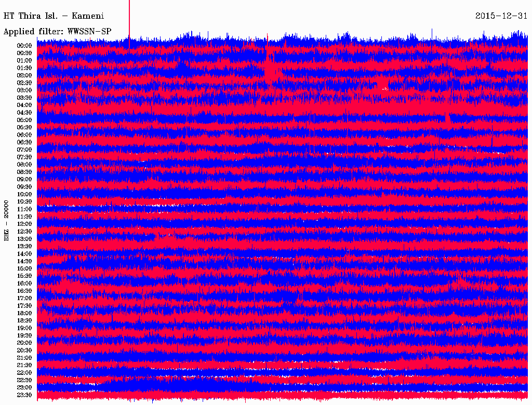The height and width of the screenshot is (405, 532).
Task: Click the 'Applied filter: WWSSN-SP' label
Action: coord(57,32)
